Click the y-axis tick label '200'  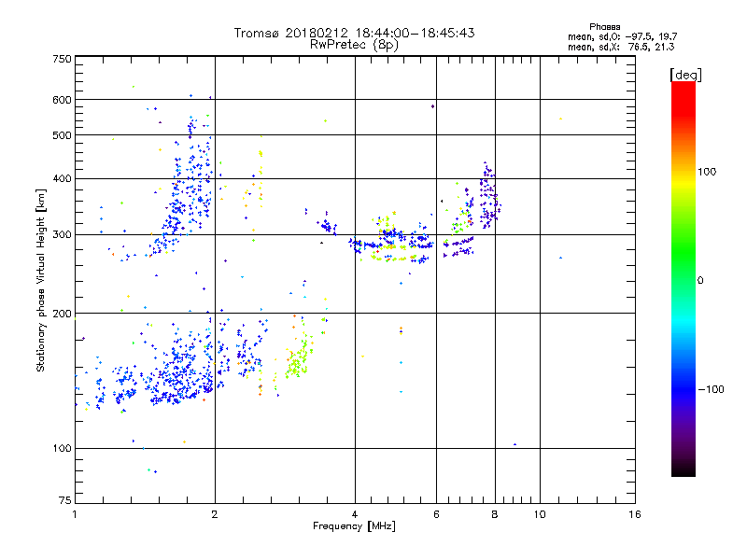pos(63,314)
